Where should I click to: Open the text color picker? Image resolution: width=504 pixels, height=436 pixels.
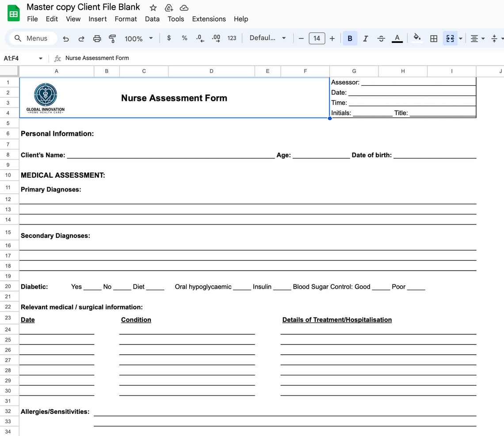point(397,38)
